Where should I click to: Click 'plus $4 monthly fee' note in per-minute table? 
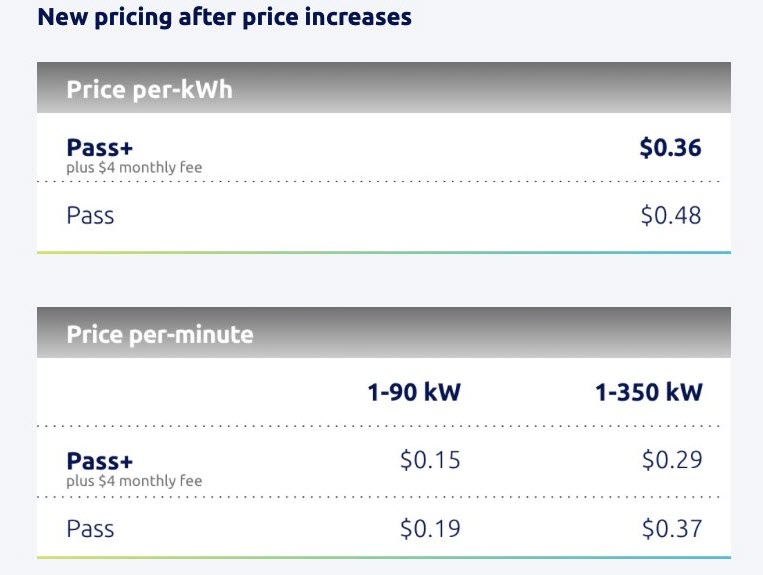134,481
